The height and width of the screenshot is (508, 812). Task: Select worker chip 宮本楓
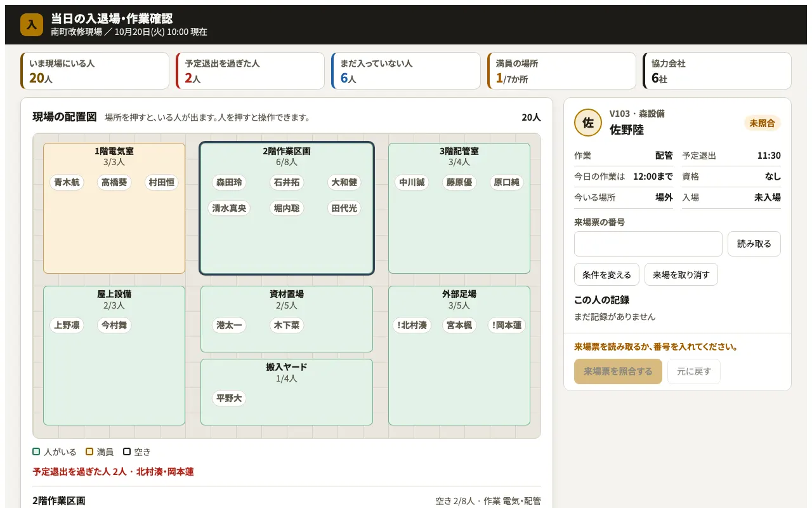point(459,325)
